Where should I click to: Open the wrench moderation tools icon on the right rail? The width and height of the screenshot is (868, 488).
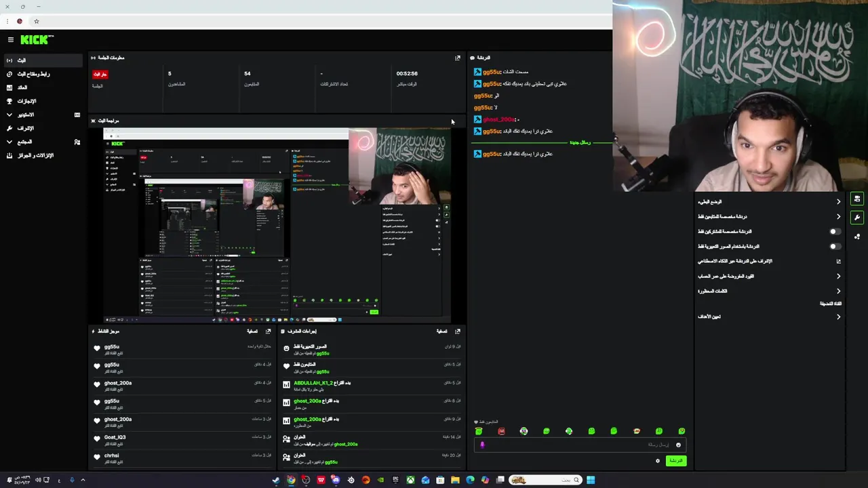[857, 218]
